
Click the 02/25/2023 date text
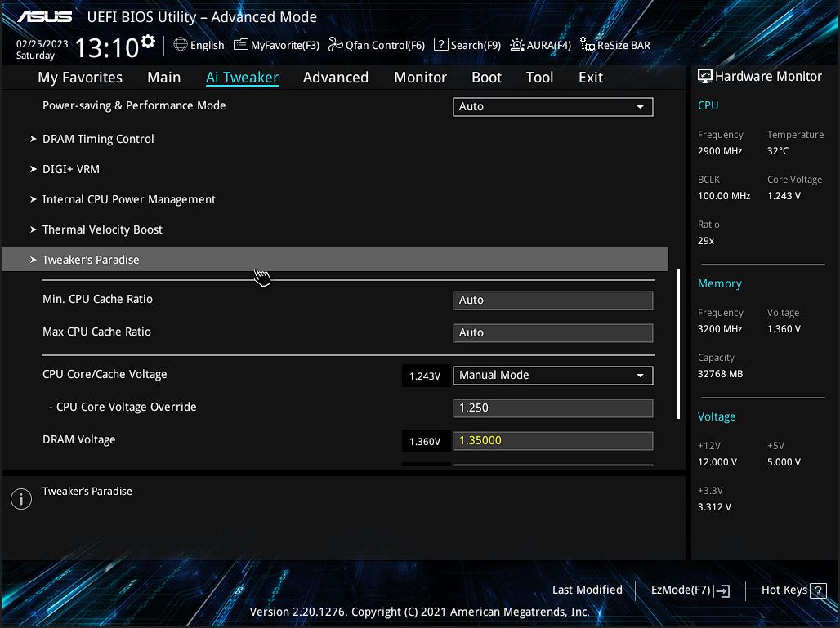point(42,44)
